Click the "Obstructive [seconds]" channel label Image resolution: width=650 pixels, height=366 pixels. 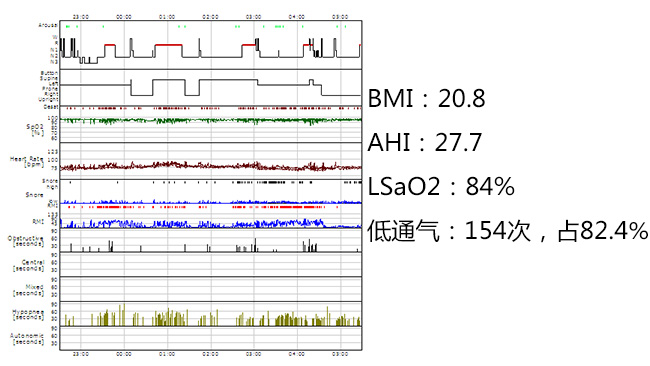click(x=26, y=241)
